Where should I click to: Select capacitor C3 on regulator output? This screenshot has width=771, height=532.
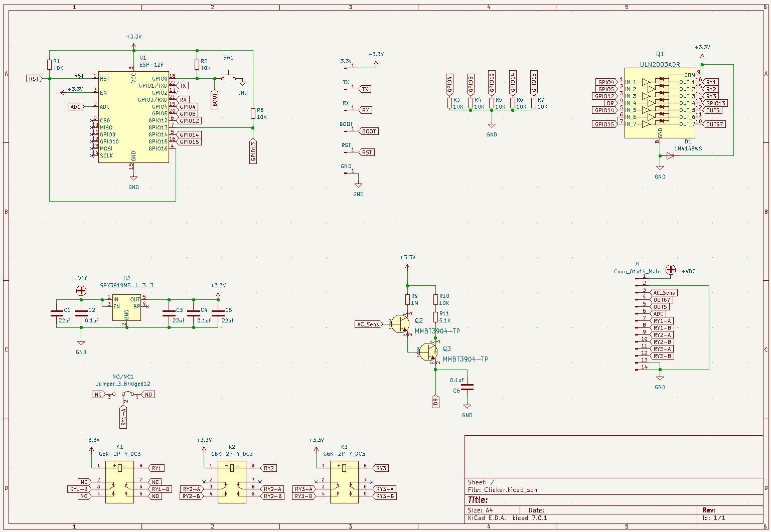pos(169,313)
